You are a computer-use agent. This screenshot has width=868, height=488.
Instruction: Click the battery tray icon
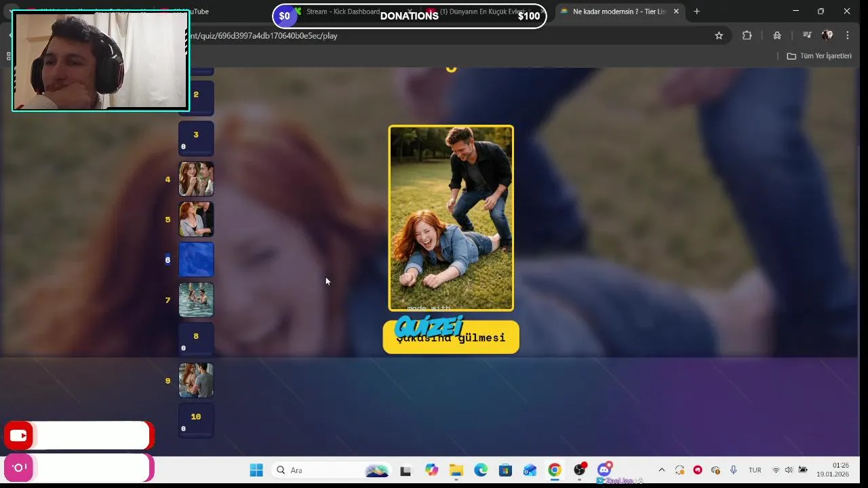click(803, 470)
